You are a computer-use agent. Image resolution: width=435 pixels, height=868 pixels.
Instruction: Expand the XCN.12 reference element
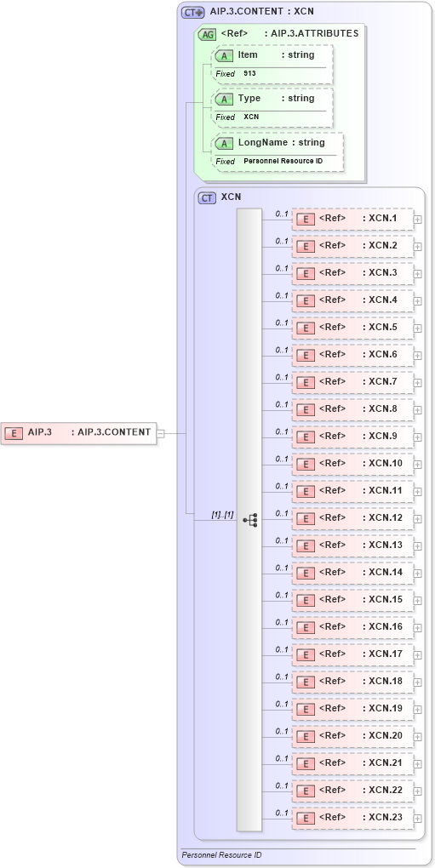417,519
